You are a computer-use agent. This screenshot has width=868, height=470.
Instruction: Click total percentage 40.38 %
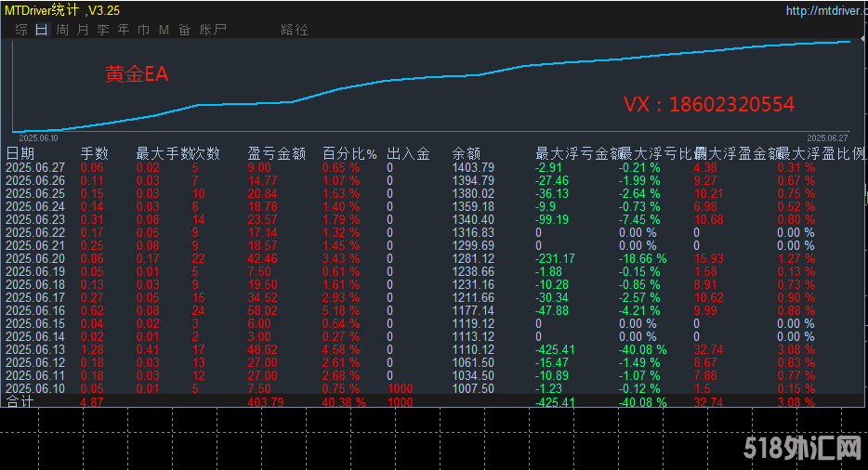point(344,402)
